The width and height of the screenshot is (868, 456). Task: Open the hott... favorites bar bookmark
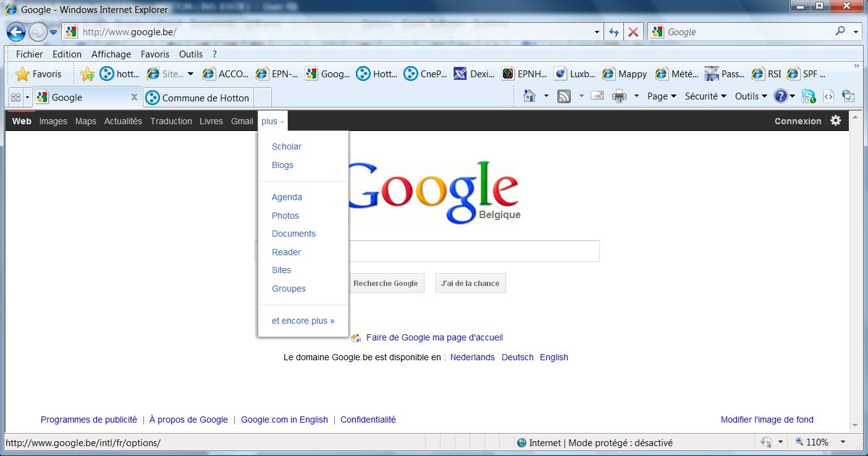(120, 74)
